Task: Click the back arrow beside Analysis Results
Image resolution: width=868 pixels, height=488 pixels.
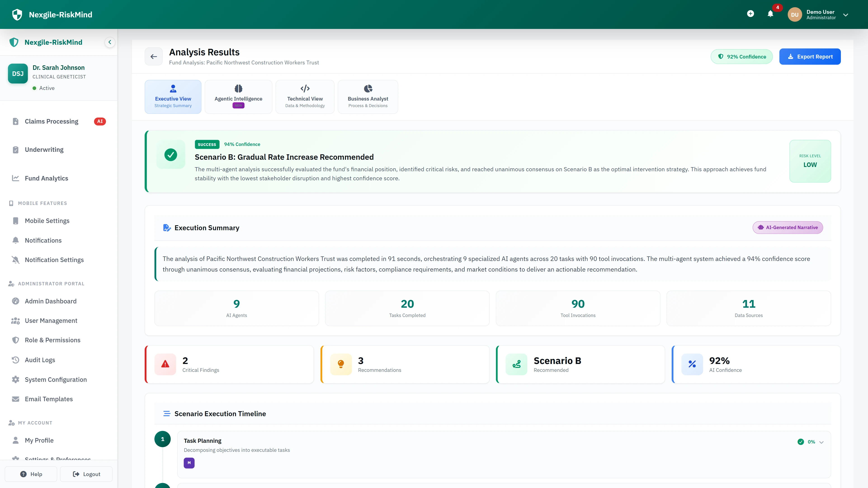Action: pos(154,56)
